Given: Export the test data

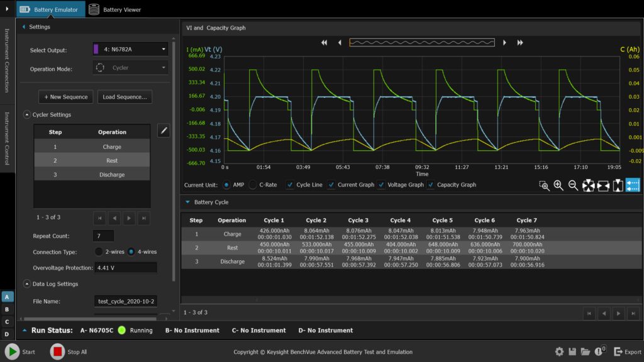Looking at the screenshot, I should pos(627,352).
